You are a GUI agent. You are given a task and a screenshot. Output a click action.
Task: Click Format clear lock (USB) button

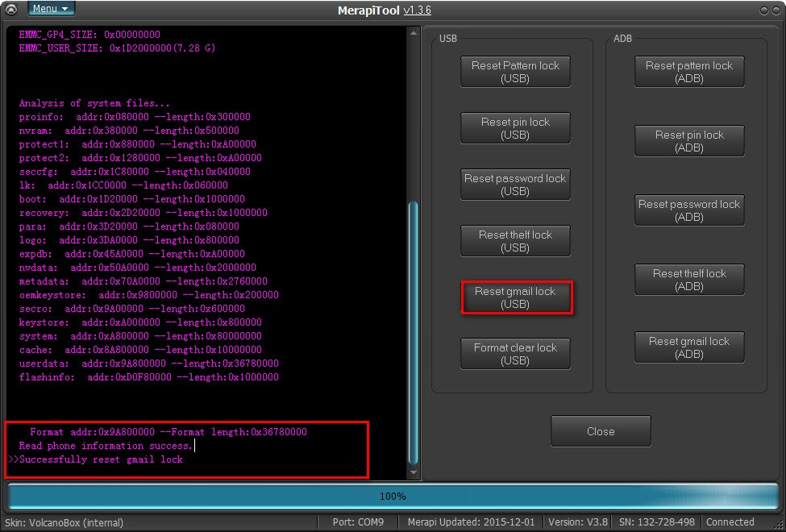coord(515,354)
